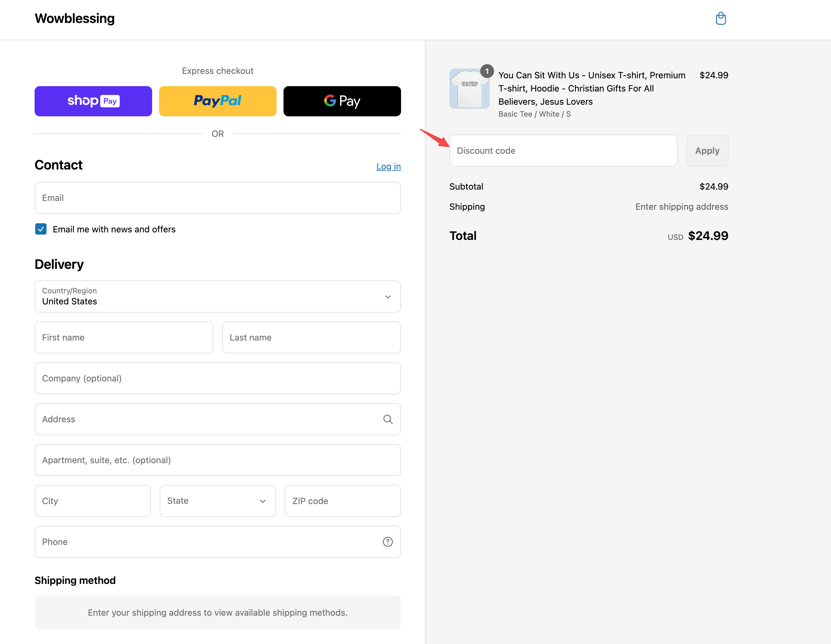The height and width of the screenshot is (644, 831).
Task: Click the Wowblessing store logo
Action: [74, 18]
